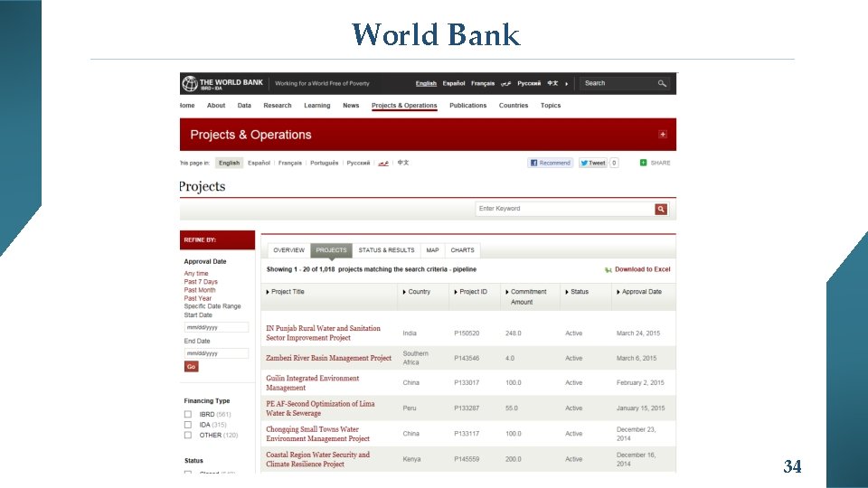The height and width of the screenshot is (488, 868).
Task: Click project ID P143546
Action: coord(467,358)
